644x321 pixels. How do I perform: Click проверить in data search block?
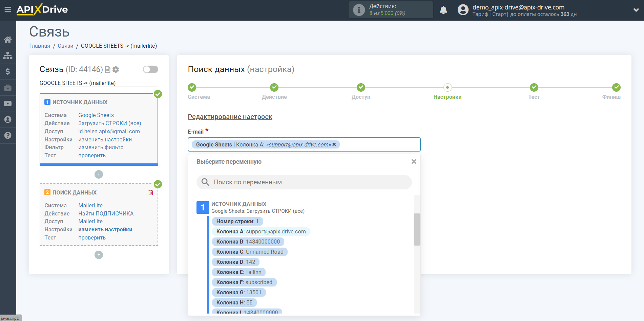click(92, 237)
